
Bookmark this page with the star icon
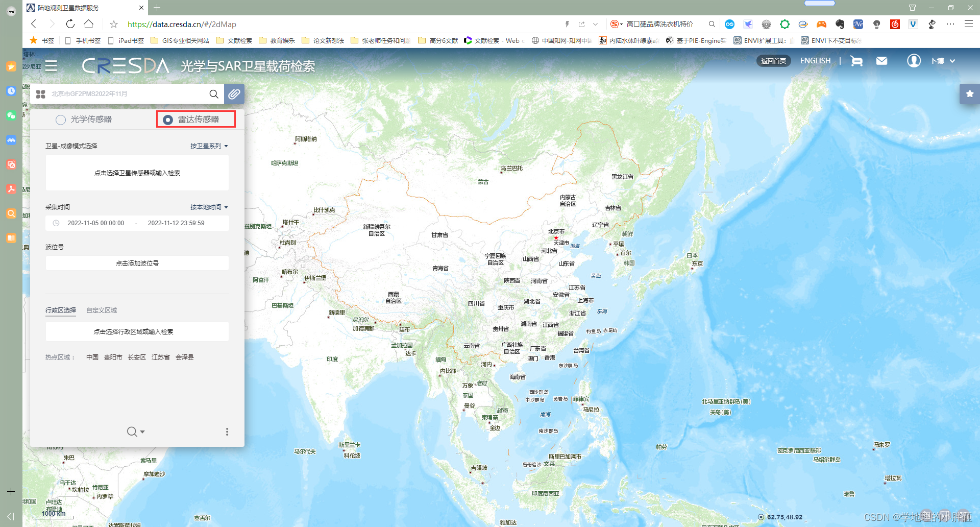114,24
